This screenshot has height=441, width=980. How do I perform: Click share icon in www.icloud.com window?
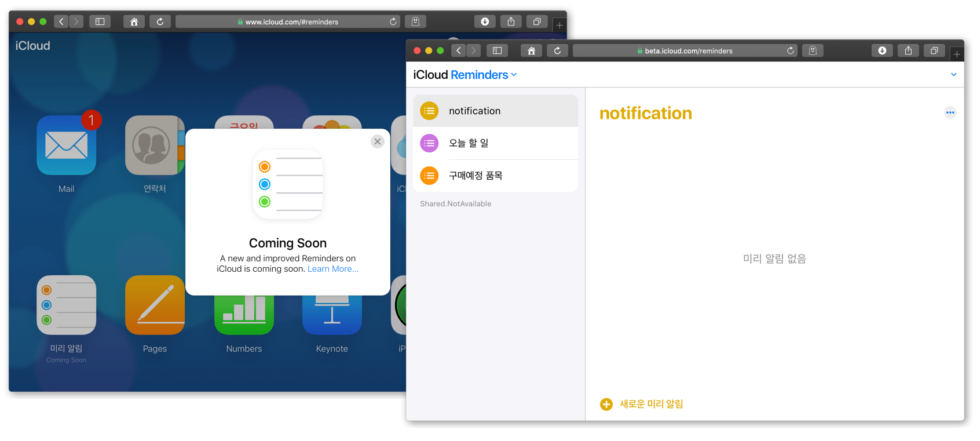[511, 21]
